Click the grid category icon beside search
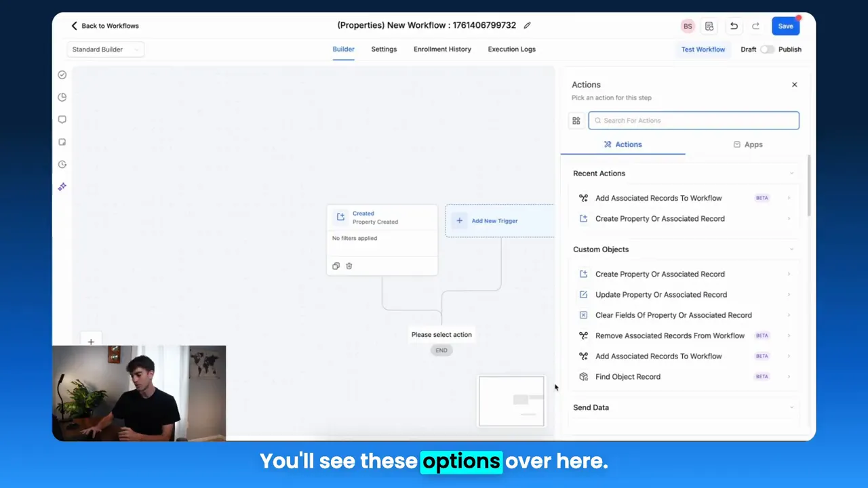 point(576,121)
